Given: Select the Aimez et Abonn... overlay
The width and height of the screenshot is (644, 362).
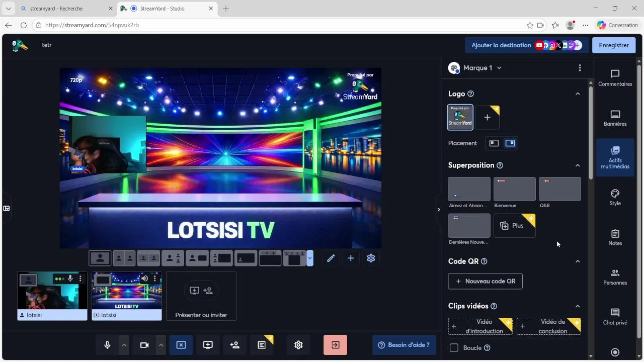Looking at the screenshot, I should (469, 189).
